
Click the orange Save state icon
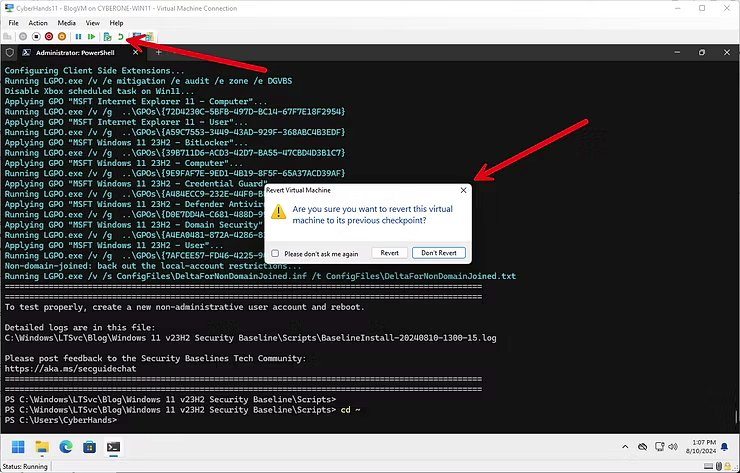[x=62, y=36]
